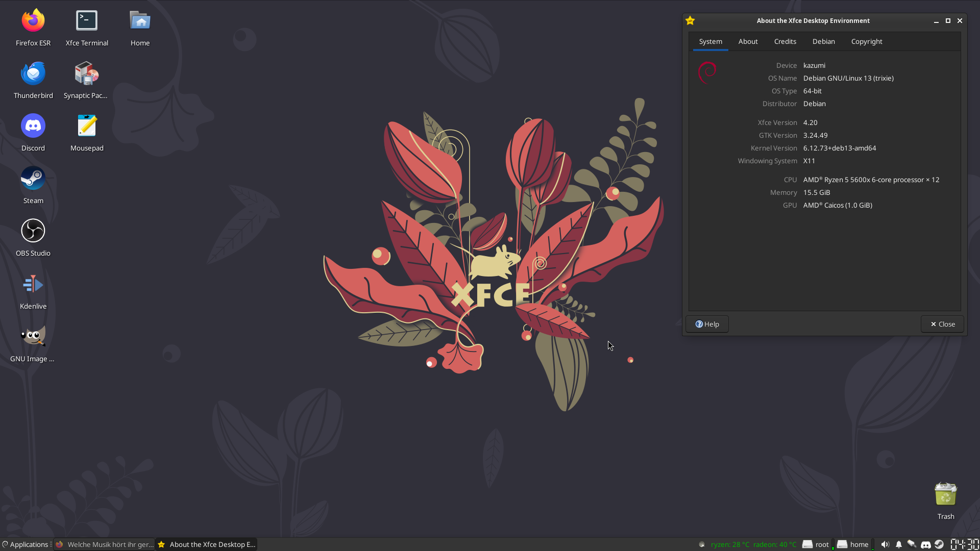This screenshot has height=551, width=980.
Task: View the Copyright tab
Action: coord(866,41)
